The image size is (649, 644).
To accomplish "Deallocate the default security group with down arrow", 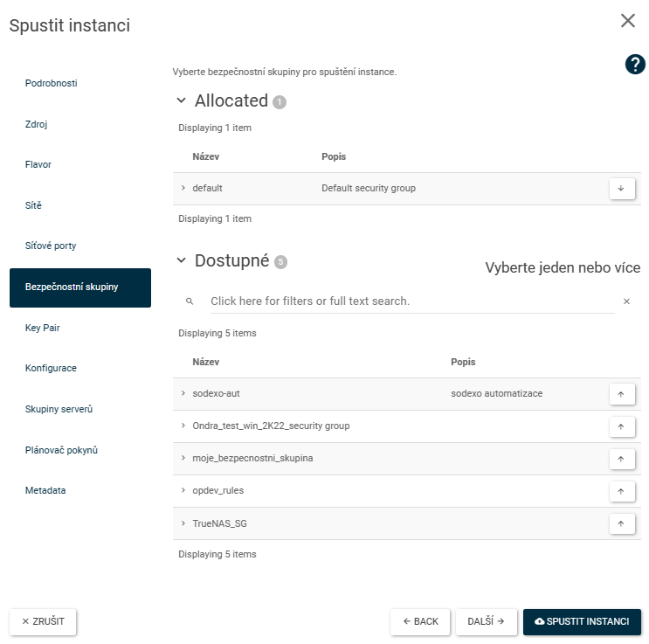I will coord(622,189).
